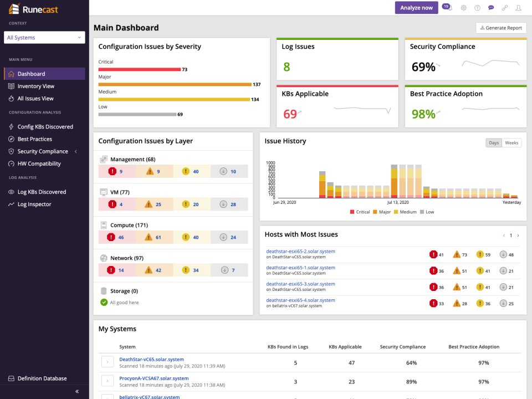Screen dimensions: 532x399
Task: Switch Issue History to Weeks view
Action: click(511, 142)
